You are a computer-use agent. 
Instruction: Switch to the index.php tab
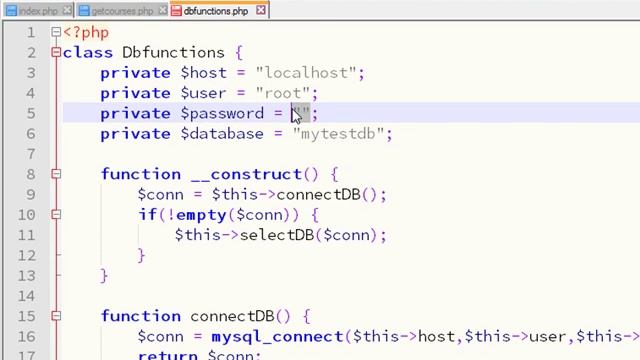pos(38,11)
